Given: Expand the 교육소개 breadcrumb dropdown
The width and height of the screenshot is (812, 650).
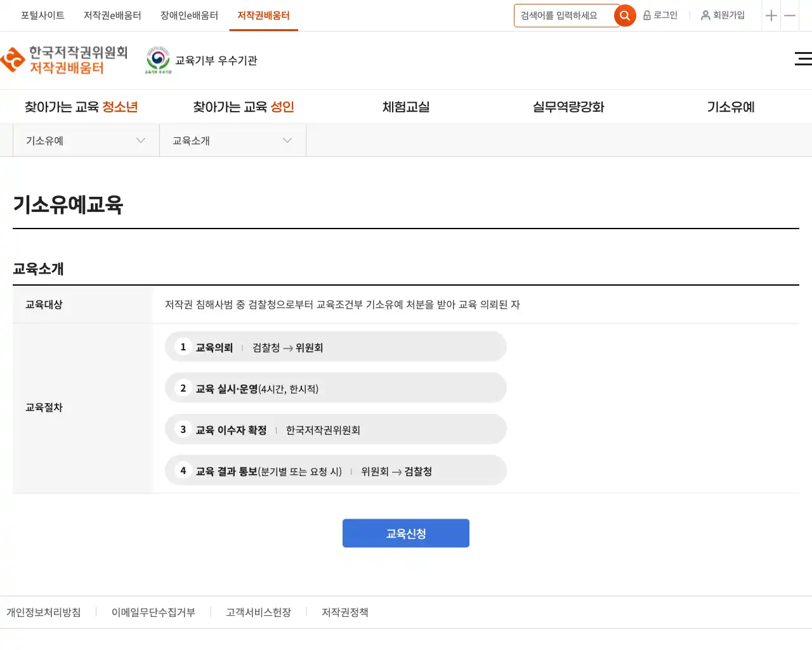Looking at the screenshot, I should tap(232, 141).
